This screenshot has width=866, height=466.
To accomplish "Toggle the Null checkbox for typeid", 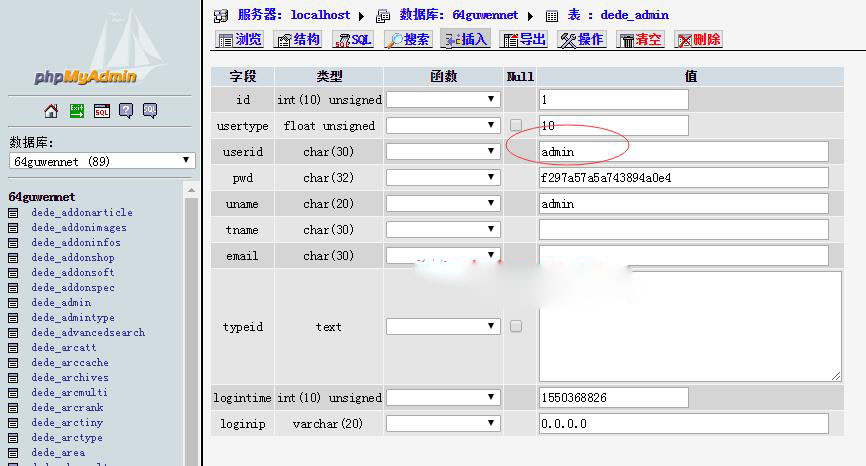I will click(516, 326).
